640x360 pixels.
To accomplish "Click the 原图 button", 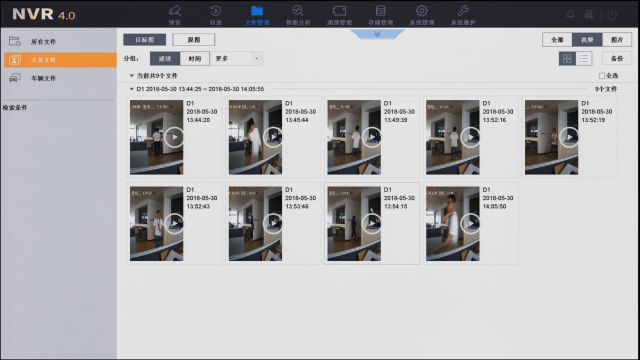I will (x=193, y=40).
